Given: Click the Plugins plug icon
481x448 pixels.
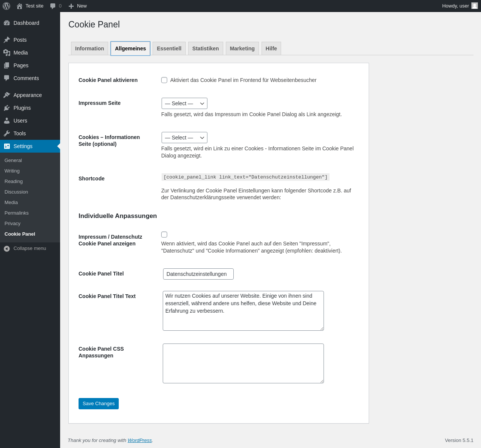Looking at the screenshot, I should pos(7,108).
